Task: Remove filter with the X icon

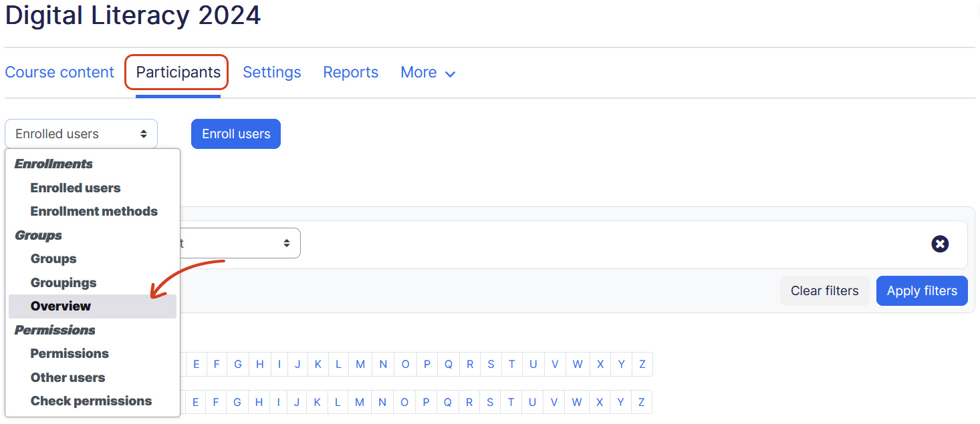Action: coord(940,244)
